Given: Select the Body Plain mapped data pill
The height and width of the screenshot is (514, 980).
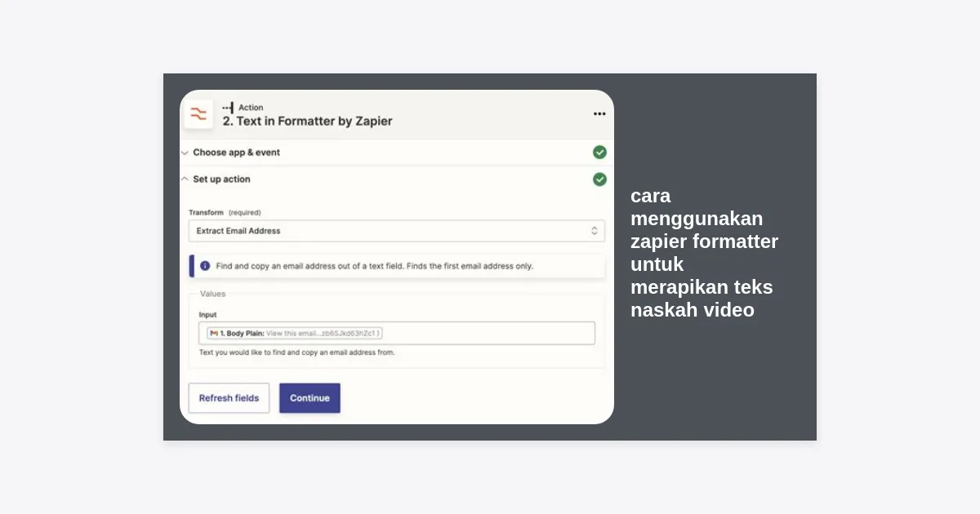Looking at the screenshot, I should [295, 333].
